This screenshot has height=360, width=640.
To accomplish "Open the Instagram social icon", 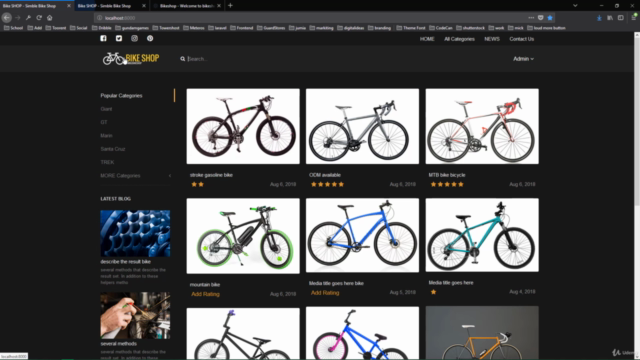I will [x=134, y=38].
